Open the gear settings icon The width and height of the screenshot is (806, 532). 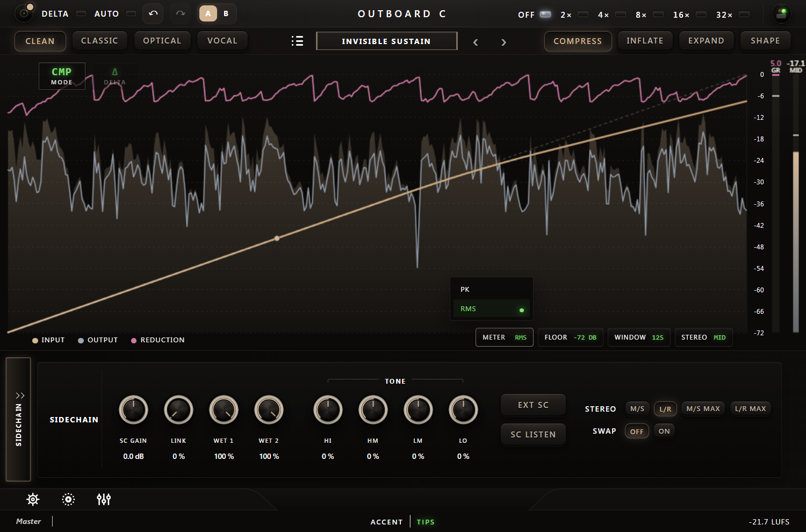point(33,499)
